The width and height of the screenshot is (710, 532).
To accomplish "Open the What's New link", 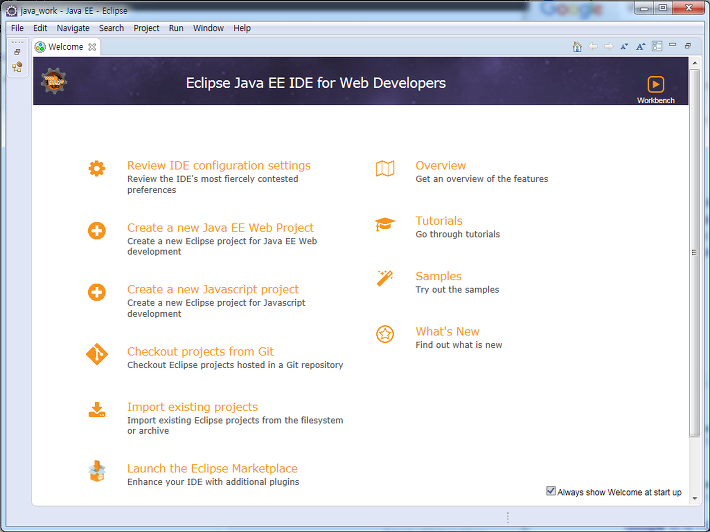I will (x=447, y=331).
